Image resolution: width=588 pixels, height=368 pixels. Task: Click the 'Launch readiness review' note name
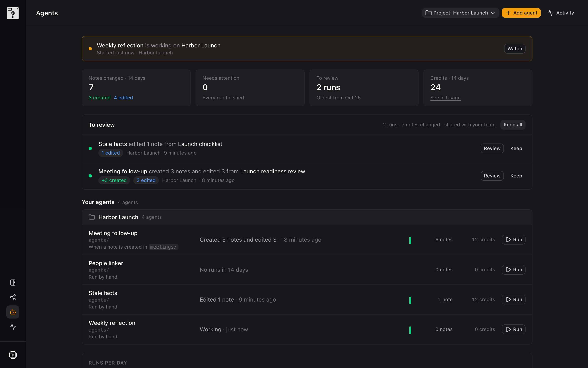pyautogui.click(x=273, y=171)
